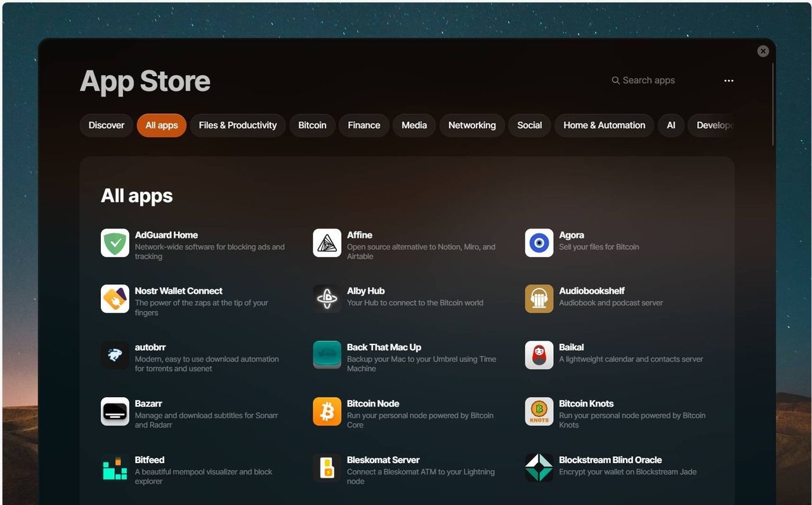
Task: Click 'Your Hub to connect to the Bitcoin world'
Action: (x=415, y=303)
